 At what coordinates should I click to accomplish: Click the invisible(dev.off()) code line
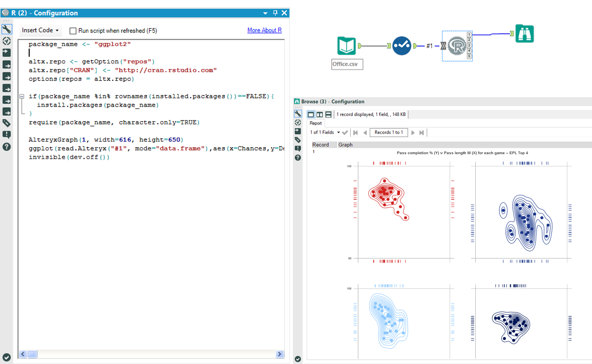pos(69,157)
